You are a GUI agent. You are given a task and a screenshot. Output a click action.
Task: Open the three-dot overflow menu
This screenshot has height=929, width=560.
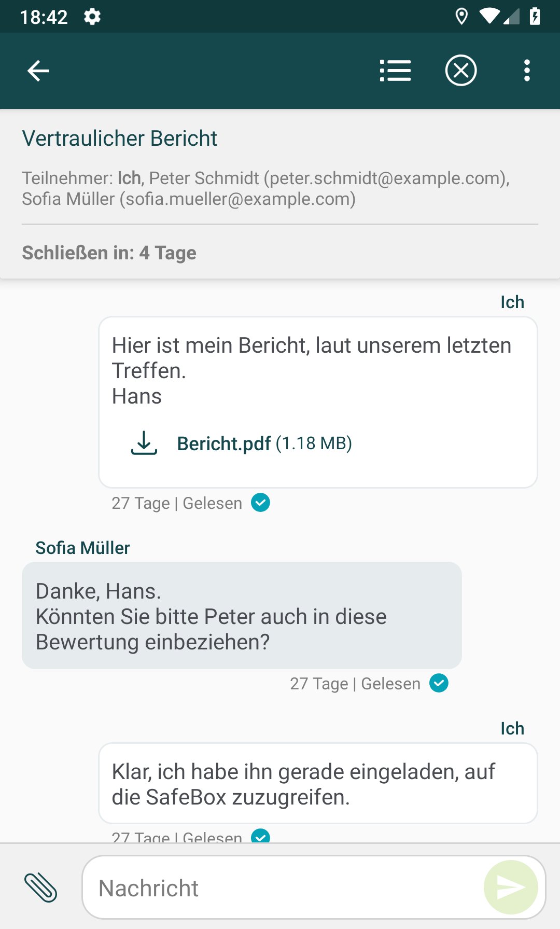pos(527,71)
